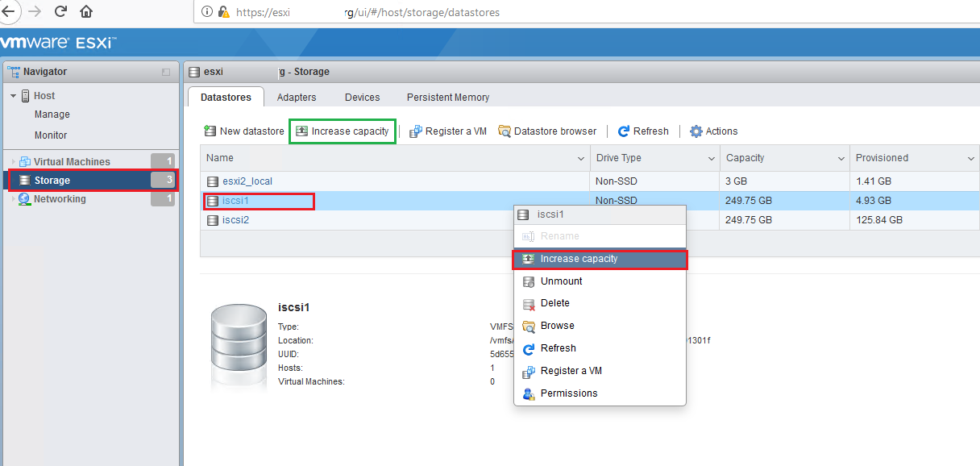This screenshot has width=980, height=466.
Task: Open the Datastore browser from the toolbar
Action: pyautogui.click(x=547, y=131)
